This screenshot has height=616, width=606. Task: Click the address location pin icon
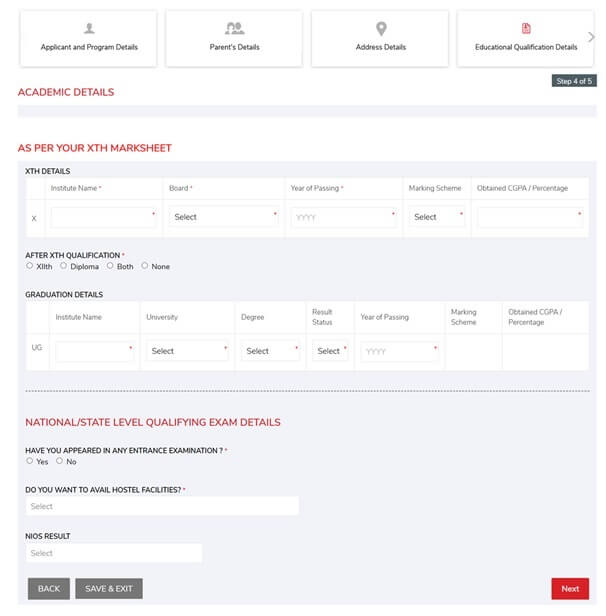(381, 29)
